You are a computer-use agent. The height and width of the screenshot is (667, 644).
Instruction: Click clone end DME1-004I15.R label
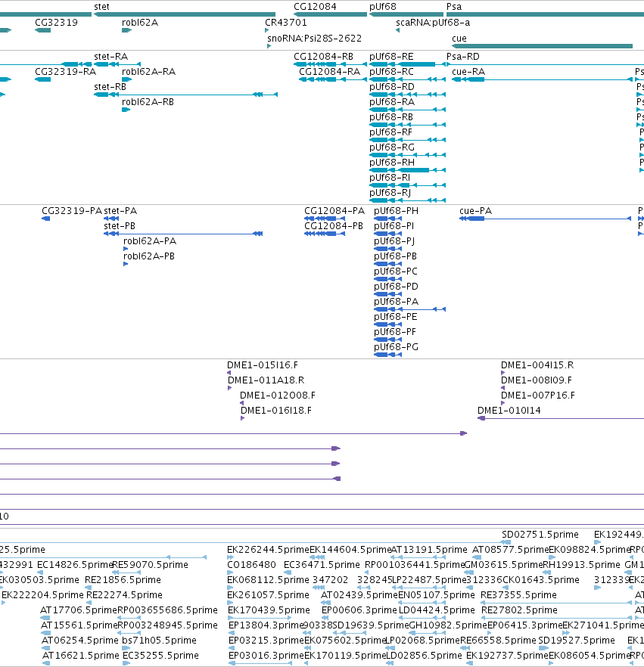(x=537, y=365)
